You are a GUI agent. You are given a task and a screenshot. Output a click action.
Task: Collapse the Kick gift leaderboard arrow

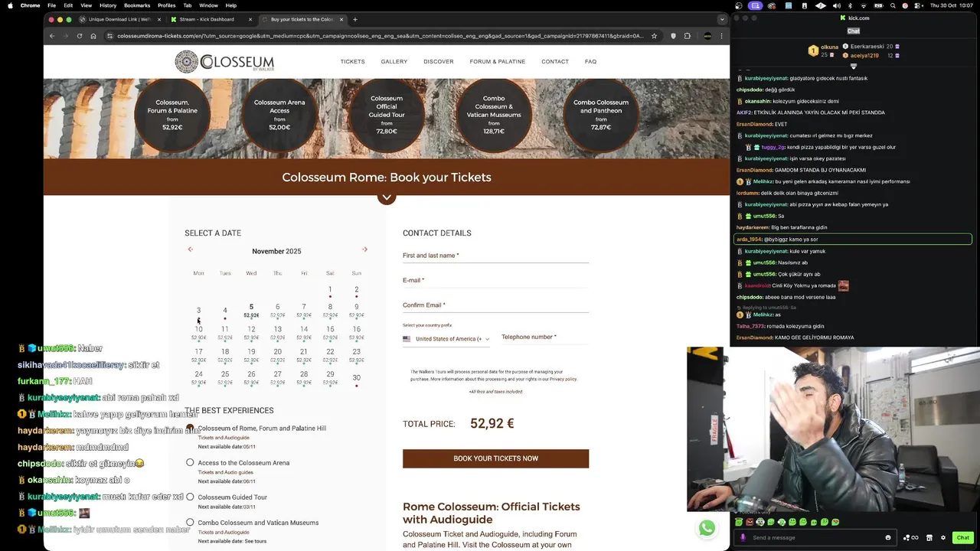tap(854, 67)
